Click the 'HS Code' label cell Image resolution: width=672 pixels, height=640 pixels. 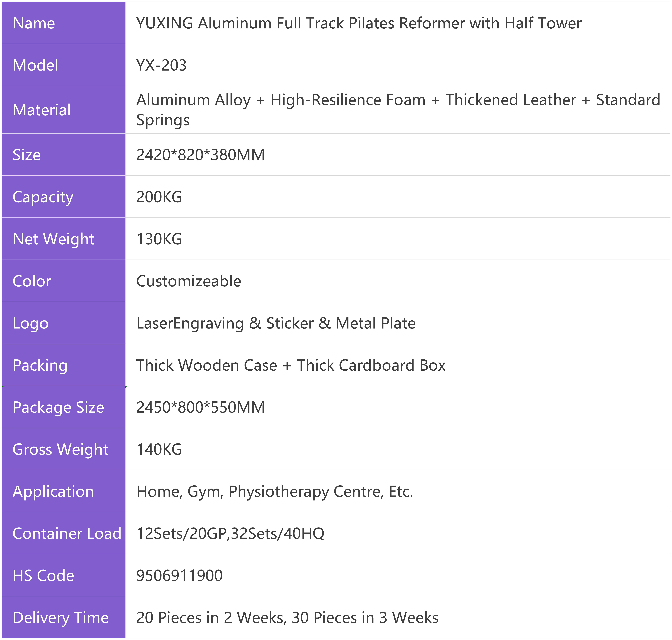click(x=64, y=575)
